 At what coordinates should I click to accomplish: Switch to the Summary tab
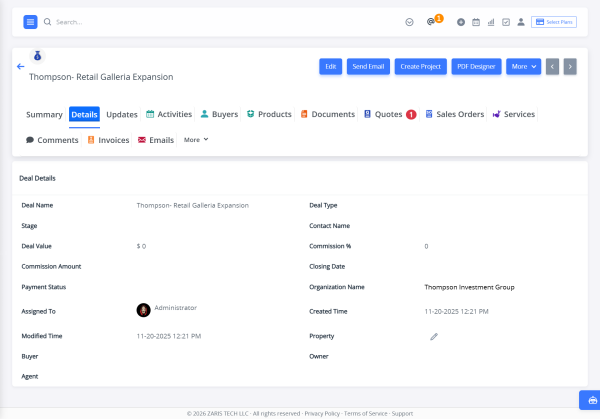tap(44, 114)
